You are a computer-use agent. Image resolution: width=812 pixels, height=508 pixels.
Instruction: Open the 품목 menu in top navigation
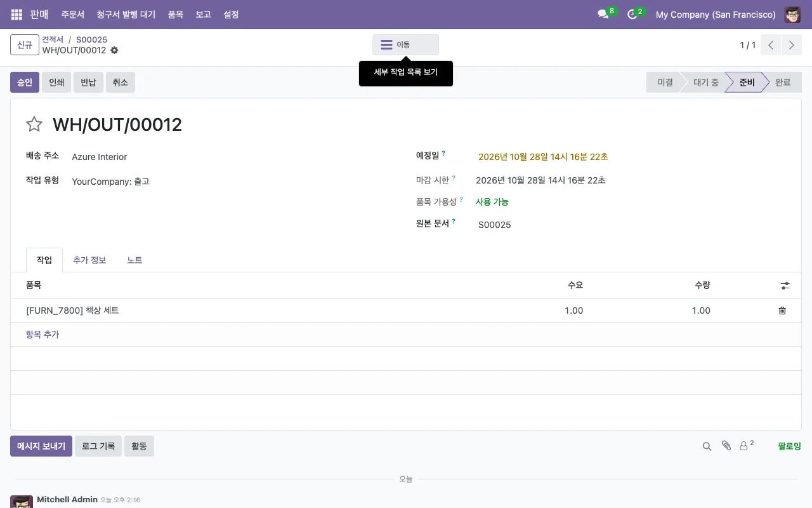[176, 14]
